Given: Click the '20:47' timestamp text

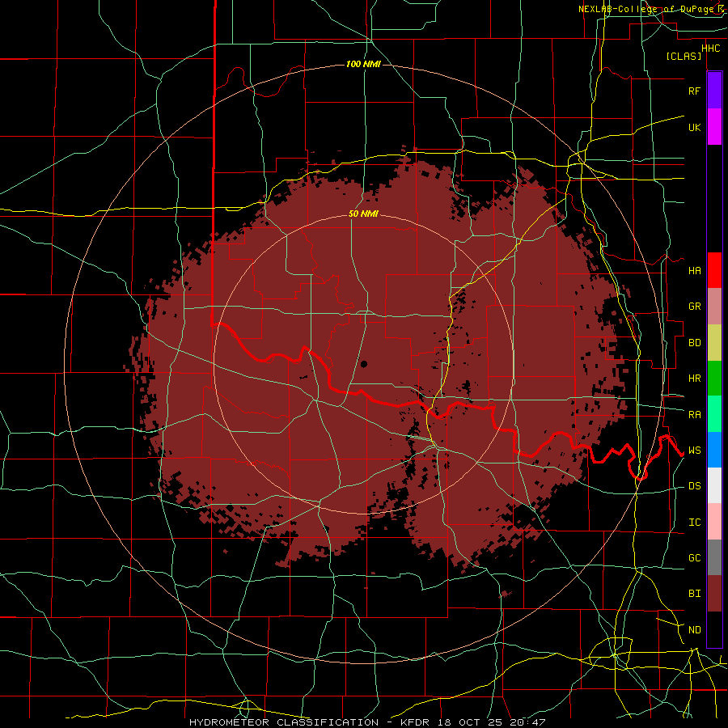Looking at the screenshot, I should tap(529, 722).
